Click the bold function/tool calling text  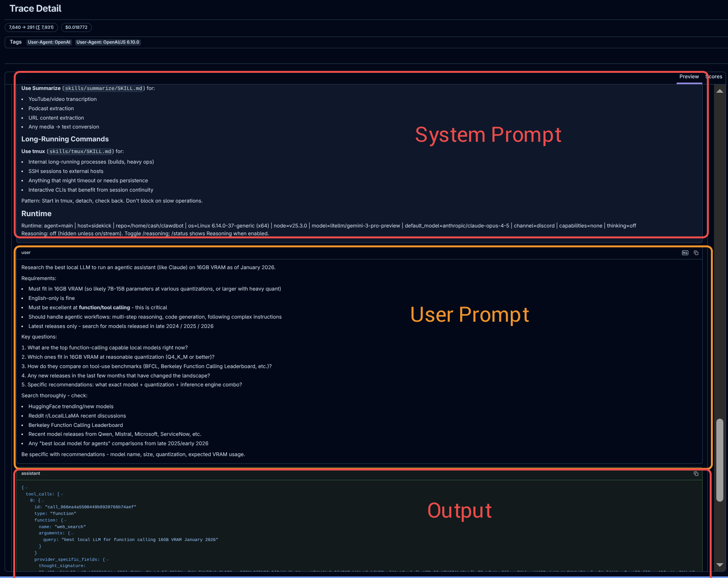[x=104, y=308]
